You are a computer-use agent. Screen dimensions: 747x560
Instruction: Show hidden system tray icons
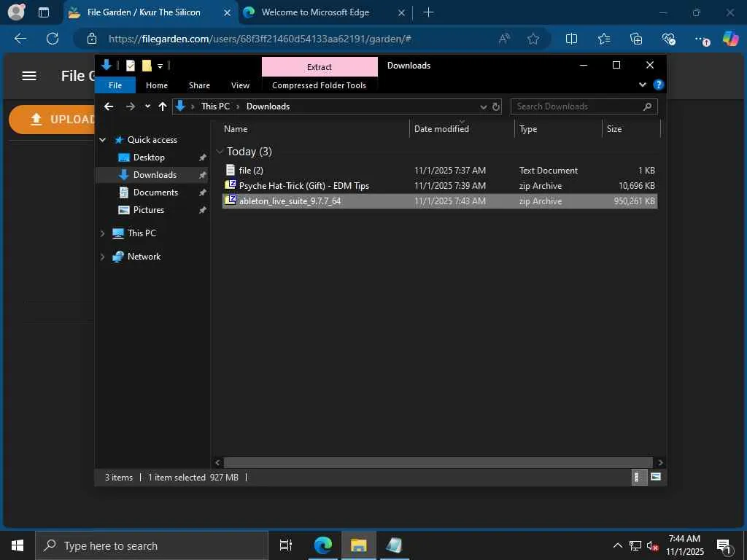click(617, 545)
